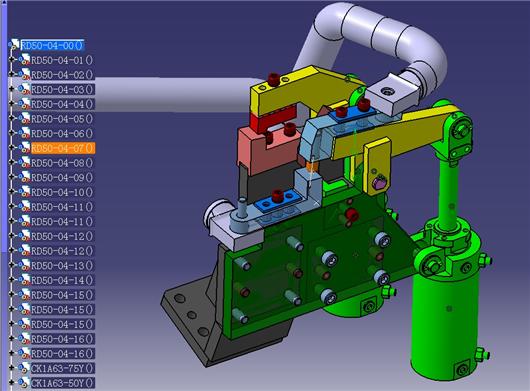Select the RD50-04-04() label

point(62,104)
